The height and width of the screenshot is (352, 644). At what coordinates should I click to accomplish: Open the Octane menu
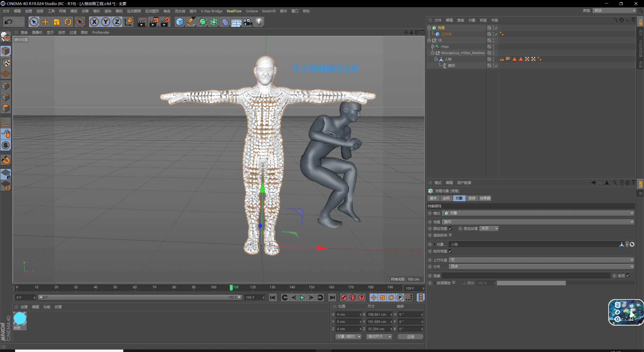(x=252, y=11)
